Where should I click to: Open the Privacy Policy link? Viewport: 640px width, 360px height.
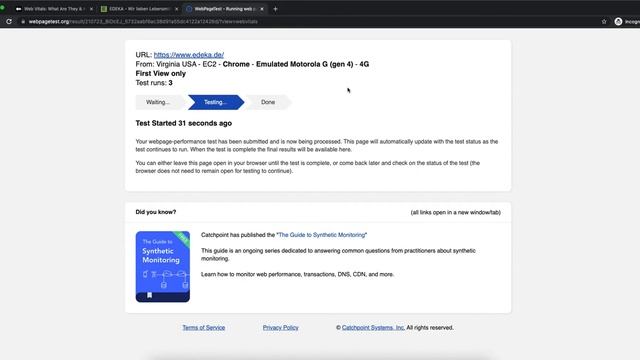pos(280,328)
